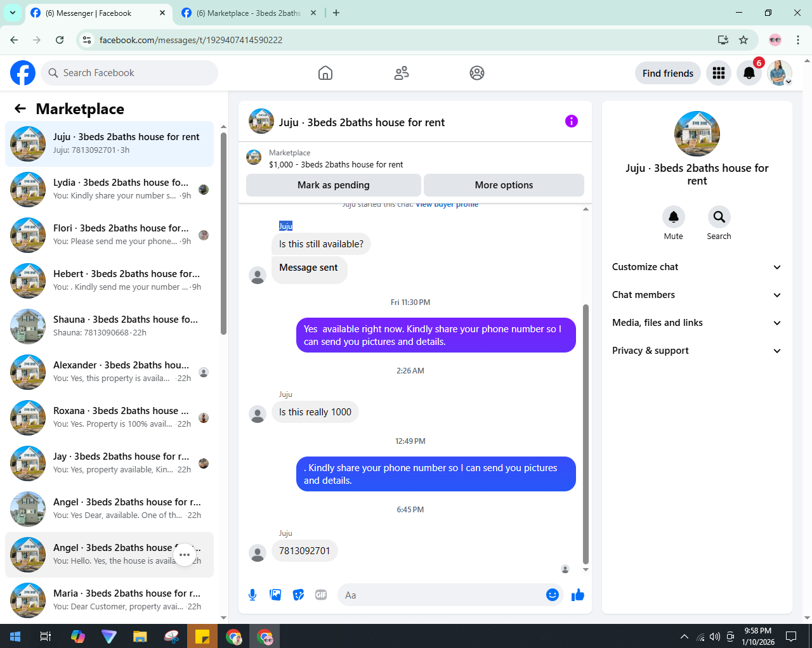Open Windows Start menu
The image size is (812, 648).
coord(15,636)
